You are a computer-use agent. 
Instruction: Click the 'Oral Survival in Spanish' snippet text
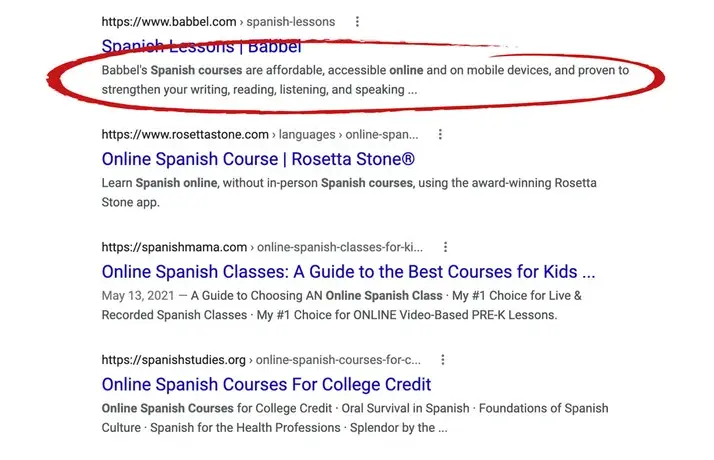pos(405,408)
